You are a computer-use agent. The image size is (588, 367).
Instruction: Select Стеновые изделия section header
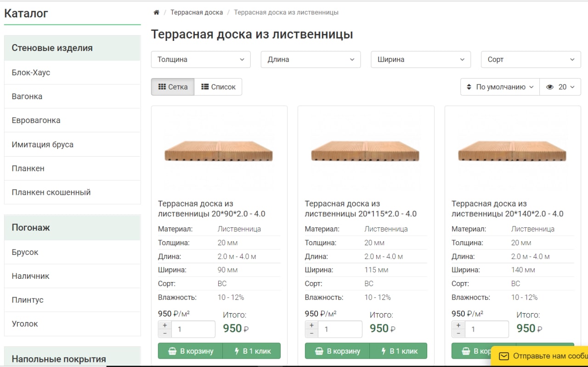(x=73, y=48)
